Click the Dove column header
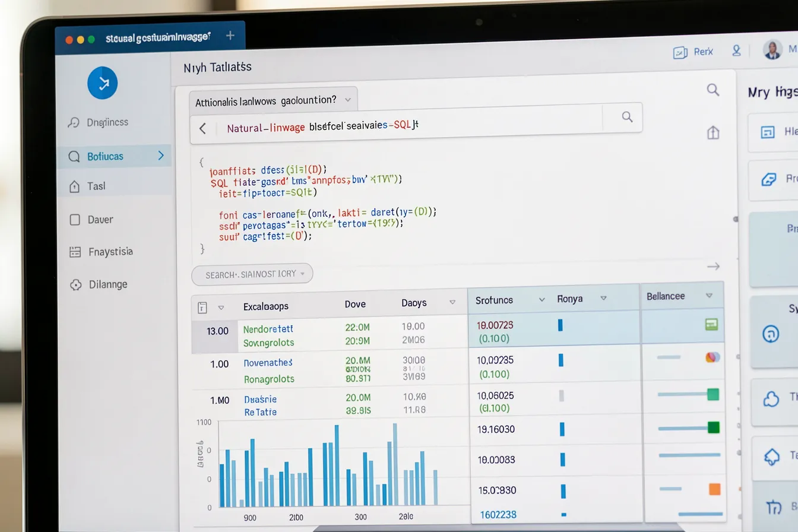Viewport: 798px width, 532px height. pyautogui.click(x=355, y=304)
